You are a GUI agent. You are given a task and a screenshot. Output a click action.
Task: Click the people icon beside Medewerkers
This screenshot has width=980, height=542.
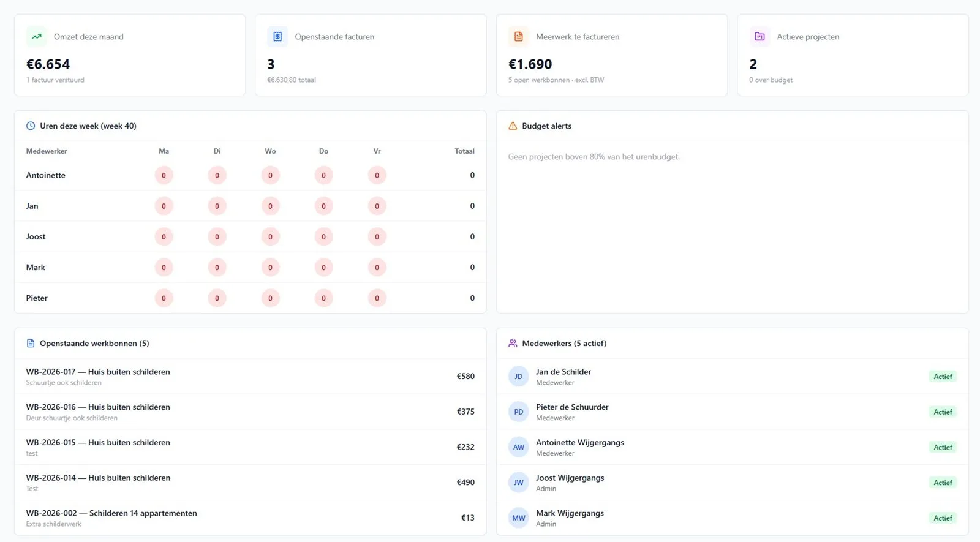(x=513, y=344)
